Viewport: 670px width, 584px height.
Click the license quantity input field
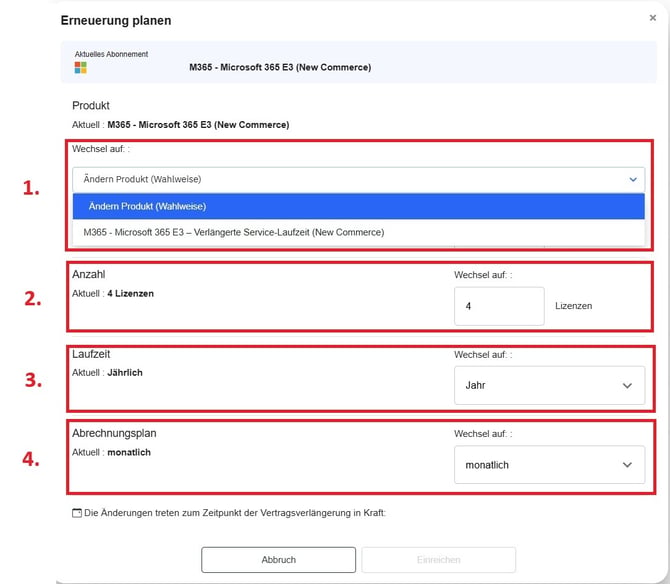coord(499,306)
